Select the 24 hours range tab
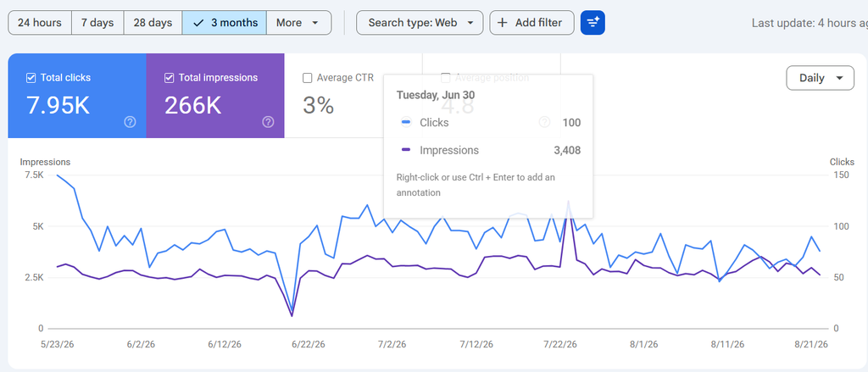868x372 pixels. [x=39, y=23]
